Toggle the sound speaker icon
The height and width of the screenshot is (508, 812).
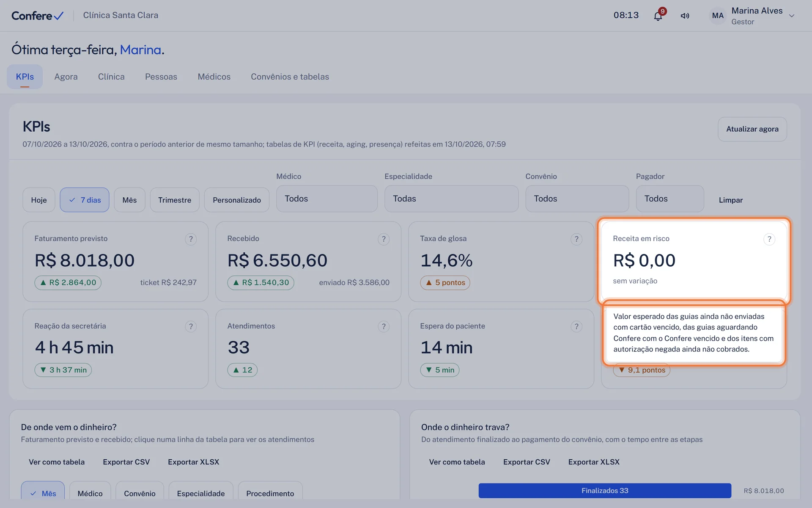(x=685, y=16)
